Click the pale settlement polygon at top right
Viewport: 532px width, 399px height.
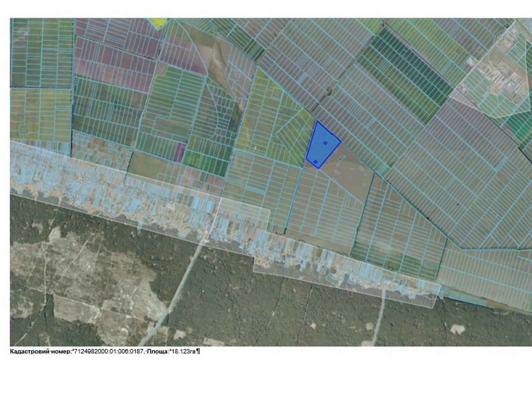(x=492, y=80)
